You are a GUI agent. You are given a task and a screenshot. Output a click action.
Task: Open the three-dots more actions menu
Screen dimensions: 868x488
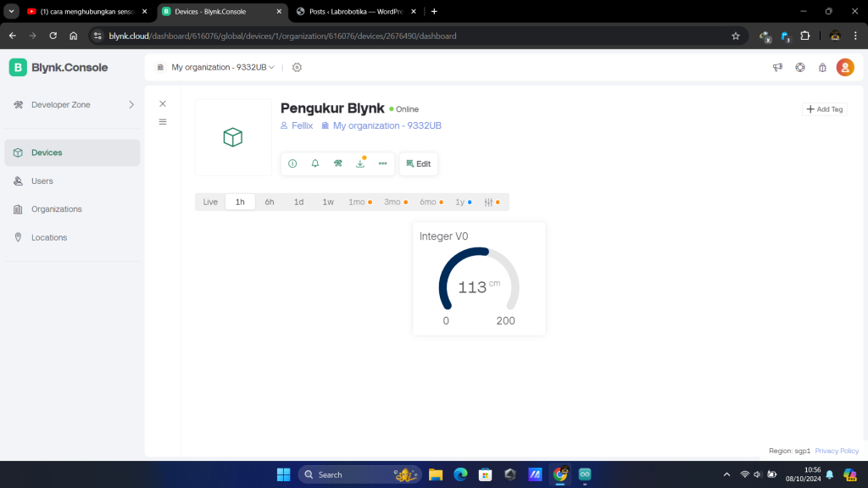coord(383,164)
